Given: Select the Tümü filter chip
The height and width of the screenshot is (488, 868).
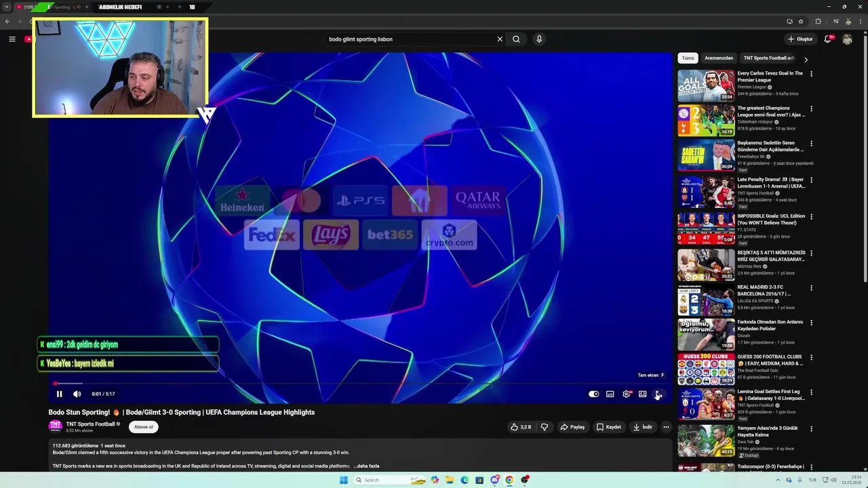Looking at the screenshot, I should click(688, 58).
